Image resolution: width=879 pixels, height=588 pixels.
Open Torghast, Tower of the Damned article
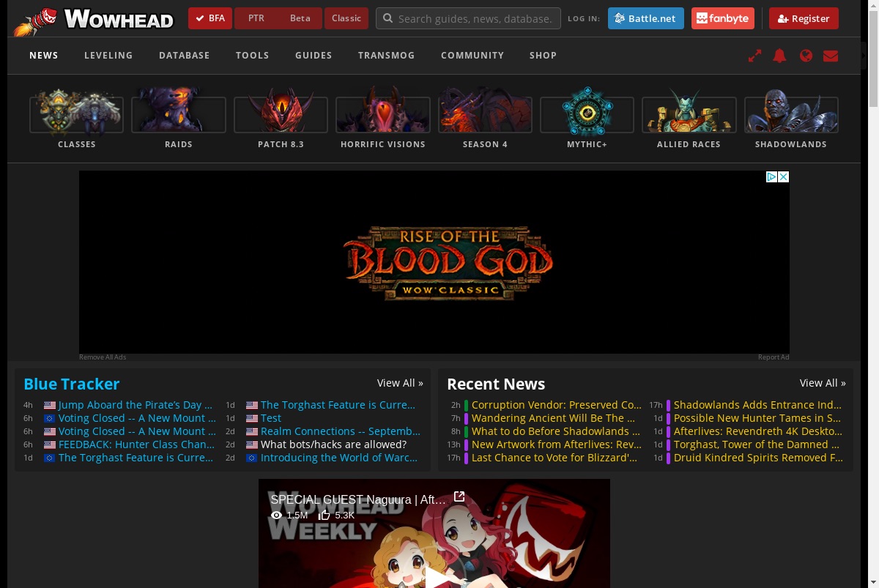pos(757,444)
